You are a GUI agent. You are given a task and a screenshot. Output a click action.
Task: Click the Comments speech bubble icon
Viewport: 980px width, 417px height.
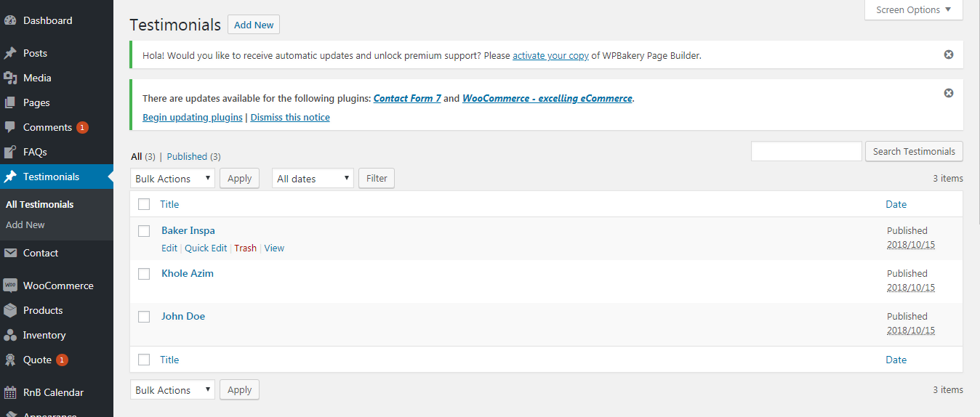click(x=10, y=127)
